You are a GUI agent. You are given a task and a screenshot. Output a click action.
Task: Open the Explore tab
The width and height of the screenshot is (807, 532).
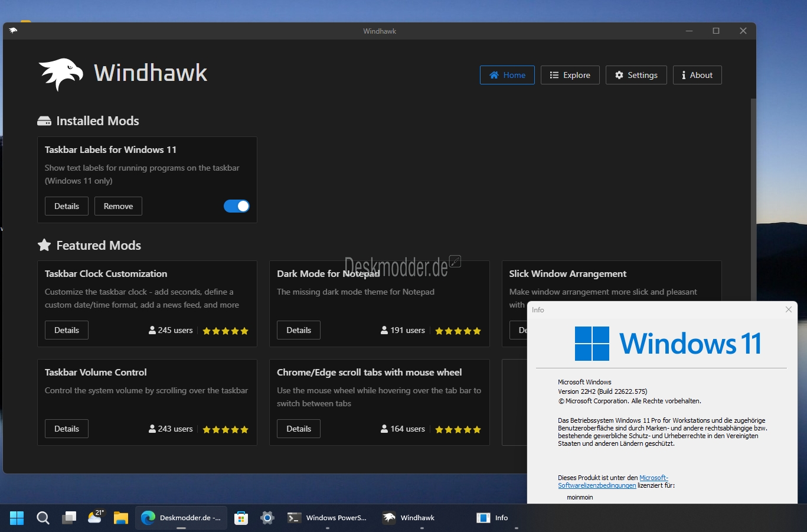[570, 75]
